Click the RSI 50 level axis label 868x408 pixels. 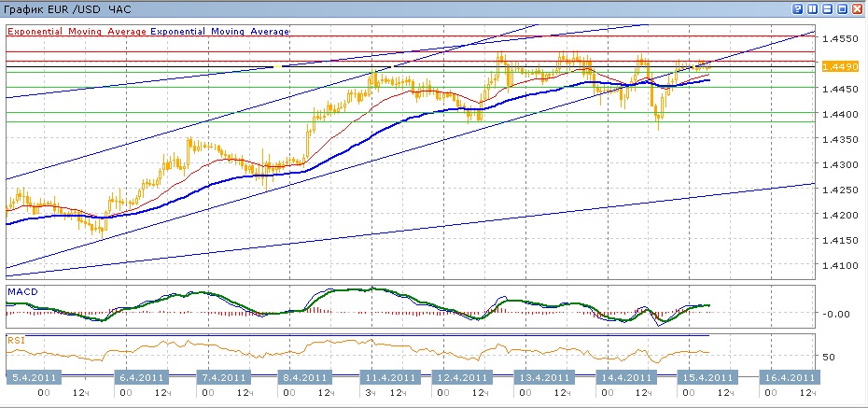pyautogui.click(x=829, y=357)
